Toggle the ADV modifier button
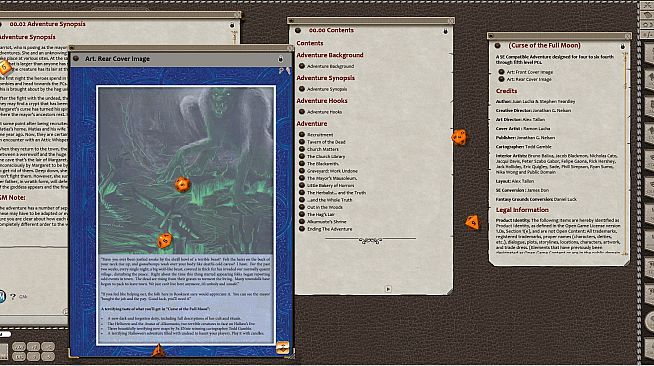This screenshot has height=366, width=654. click(x=19, y=347)
